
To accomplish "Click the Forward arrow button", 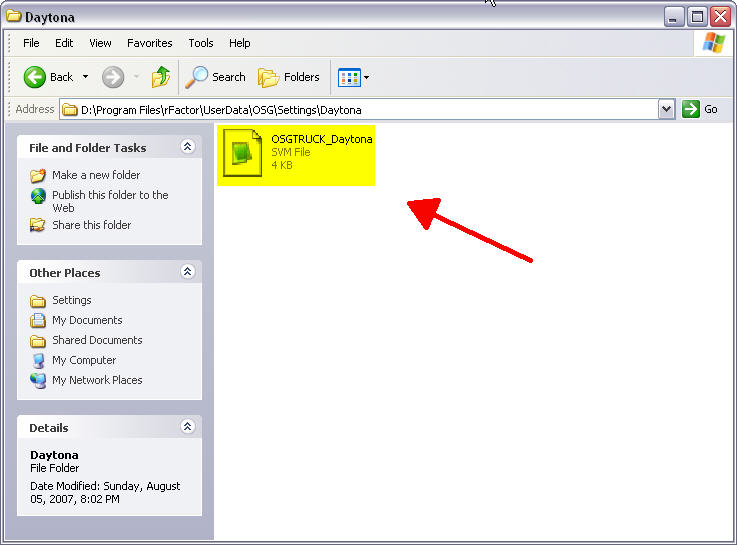I will click(x=113, y=77).
